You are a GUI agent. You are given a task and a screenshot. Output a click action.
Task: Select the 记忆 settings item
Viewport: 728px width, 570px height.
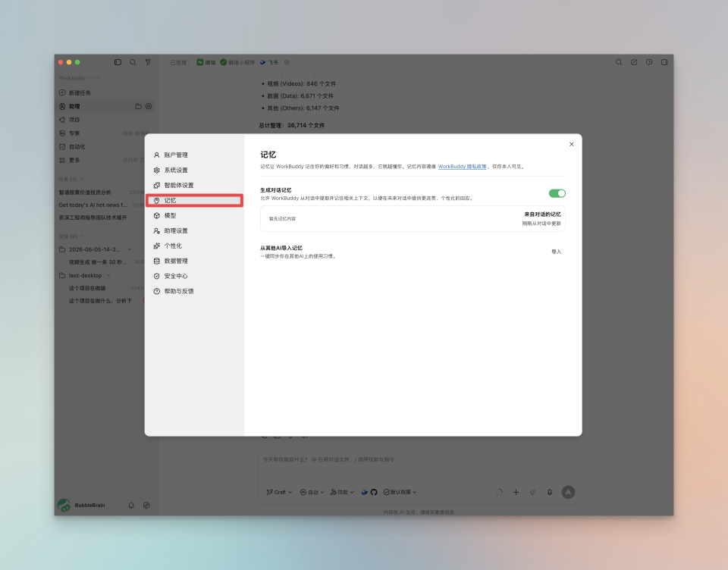194,201
